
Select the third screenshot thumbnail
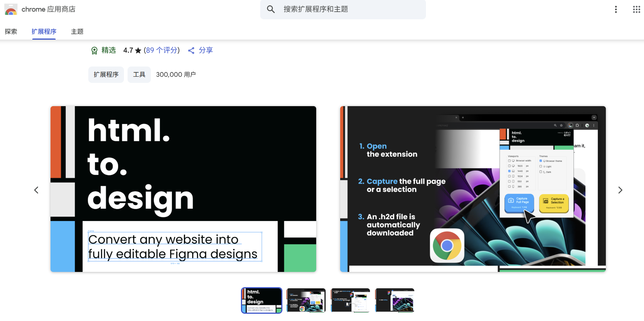point(350,300)
